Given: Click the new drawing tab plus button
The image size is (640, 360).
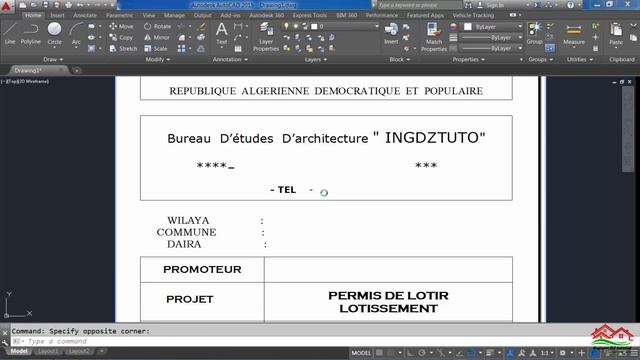Looking at the screenshot, I should [x=76, y=70].
